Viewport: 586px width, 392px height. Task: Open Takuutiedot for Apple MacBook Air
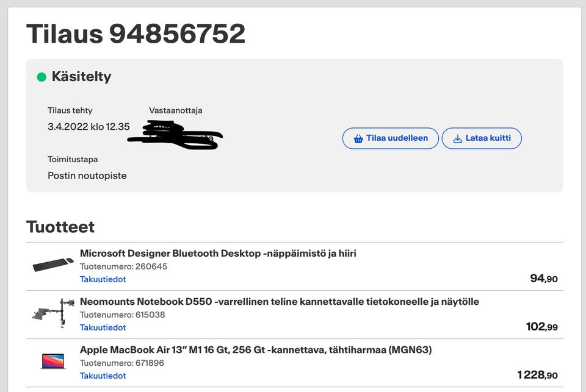tap(103, 376)
